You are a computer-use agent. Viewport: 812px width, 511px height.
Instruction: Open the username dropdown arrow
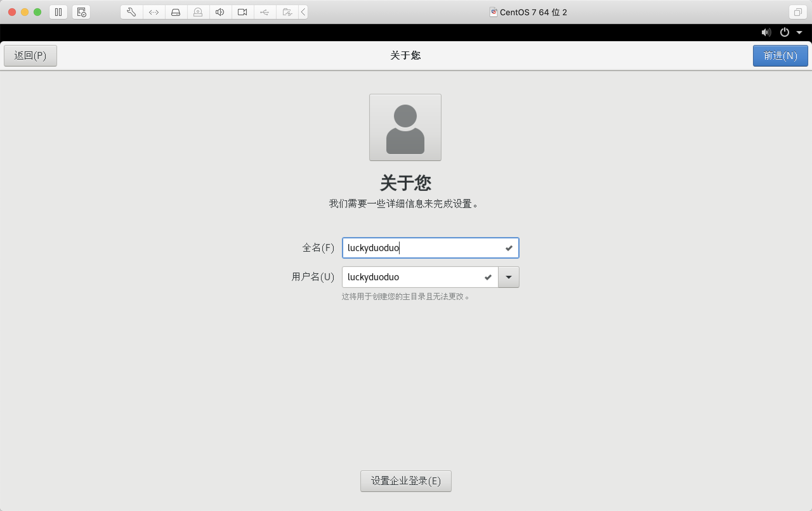508,277
